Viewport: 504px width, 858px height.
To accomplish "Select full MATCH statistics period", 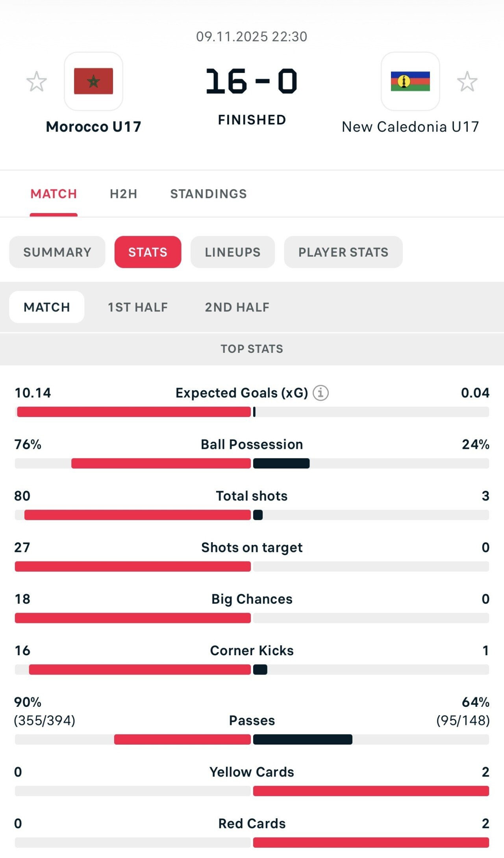I will [x=47, y=307].
